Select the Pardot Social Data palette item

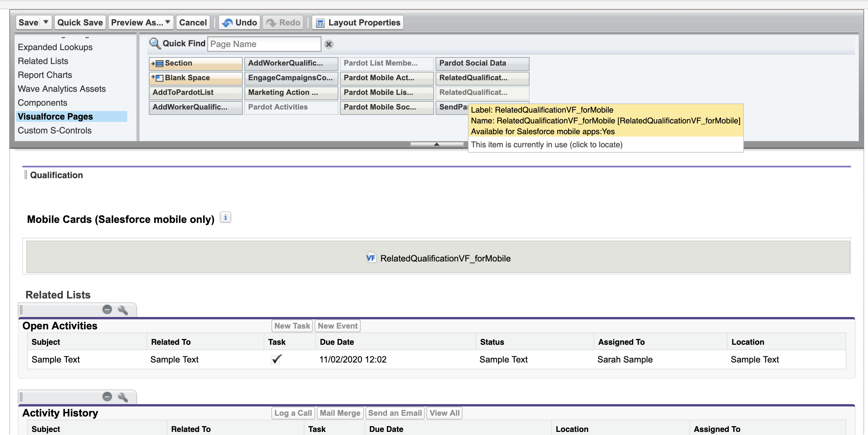click(x=482, y=63)
